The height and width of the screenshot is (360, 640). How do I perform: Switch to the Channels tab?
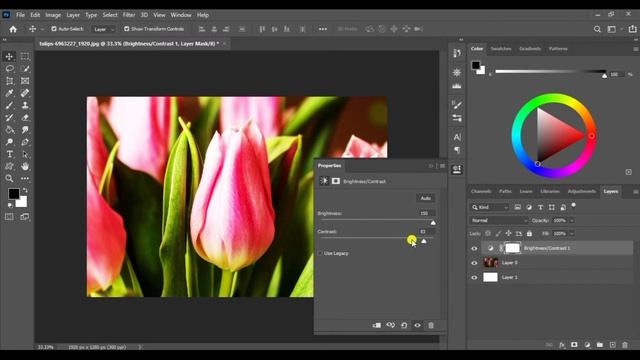click(481, 191)
